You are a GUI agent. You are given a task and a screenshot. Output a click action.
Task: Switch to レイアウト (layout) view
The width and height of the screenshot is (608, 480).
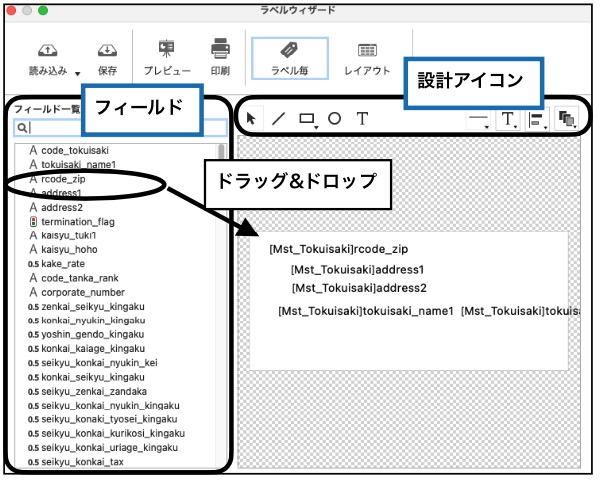[x=367, y=57]
